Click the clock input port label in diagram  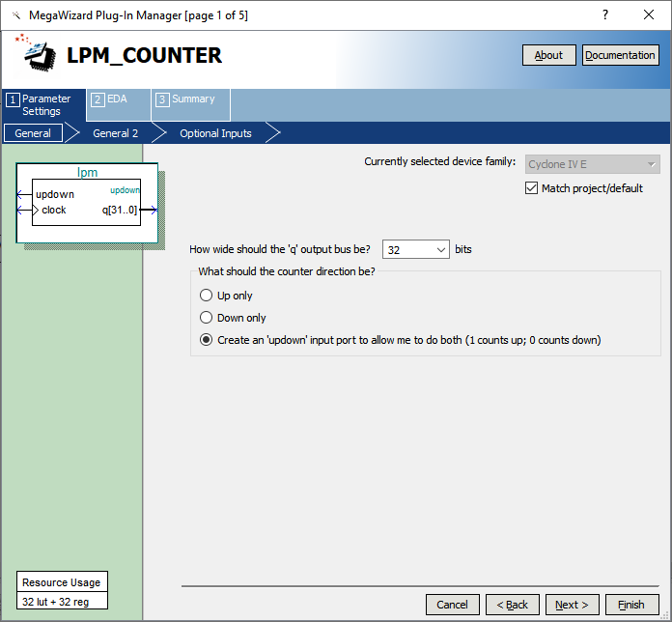point(54,210)
